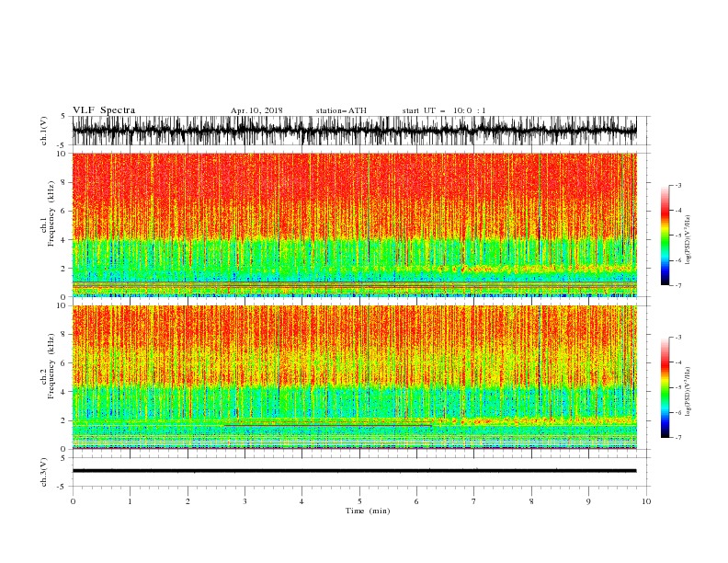Click the "10" frequency tick of ch.1 spectrogram
The image size is (728, 563).
(x=62, y=154)
